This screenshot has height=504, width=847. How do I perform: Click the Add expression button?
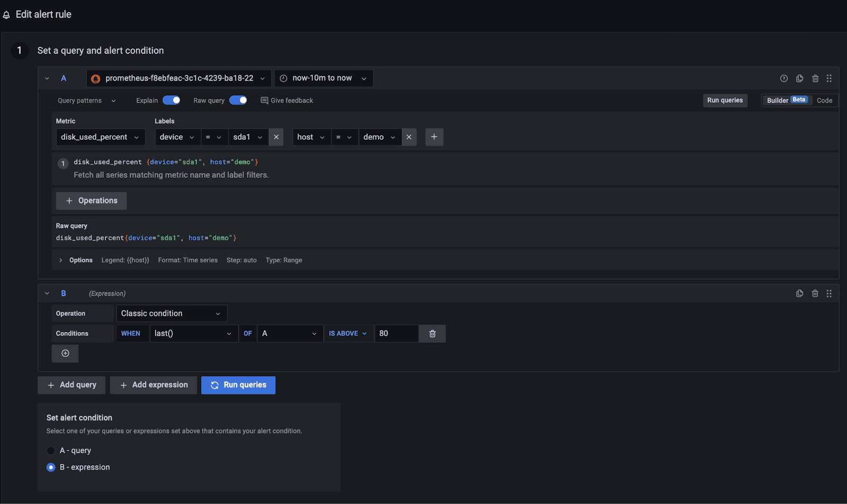(154, 385)
